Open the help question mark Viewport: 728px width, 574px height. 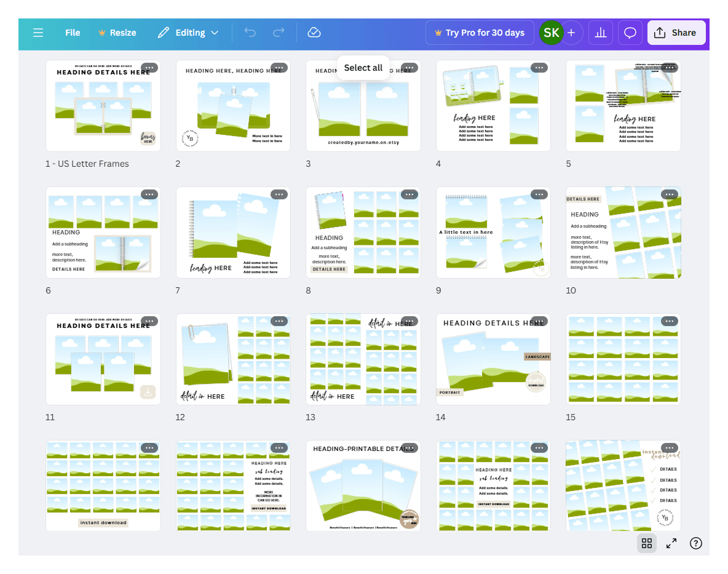click(695, 543)
